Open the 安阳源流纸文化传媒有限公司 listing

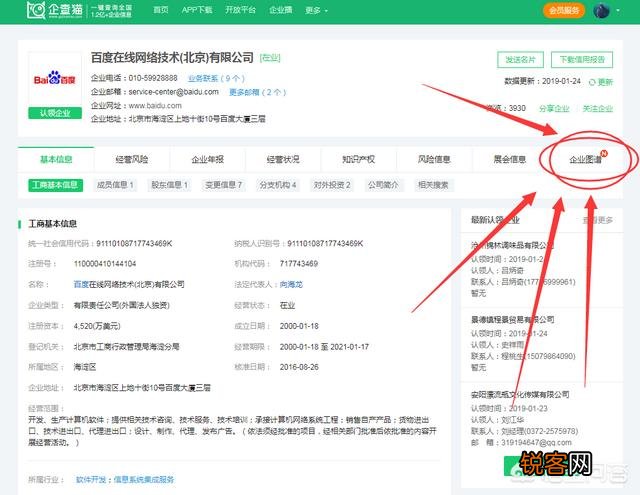(520, 395)
